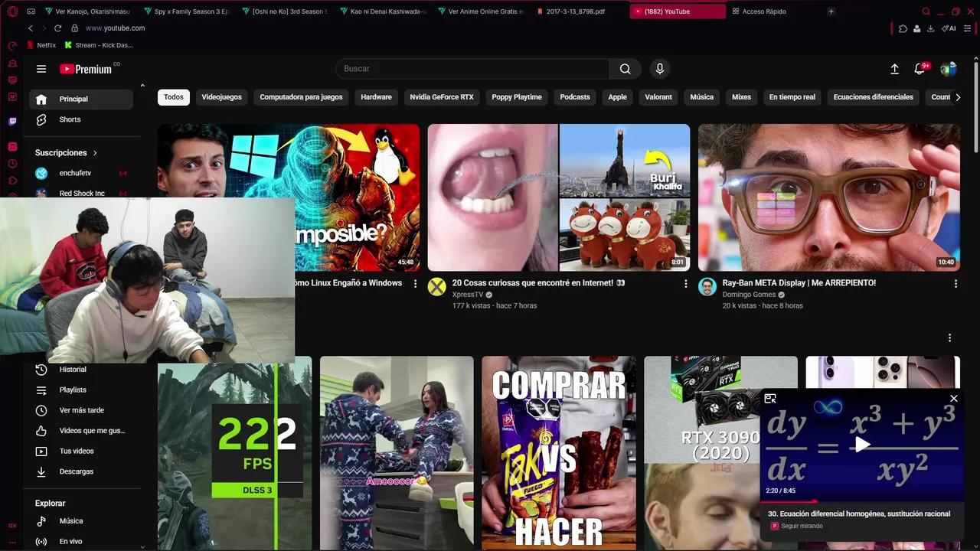Open options for 20 Cosas curiosas video
The width and height of the screenshot is (980, 551).
[685, 284]
